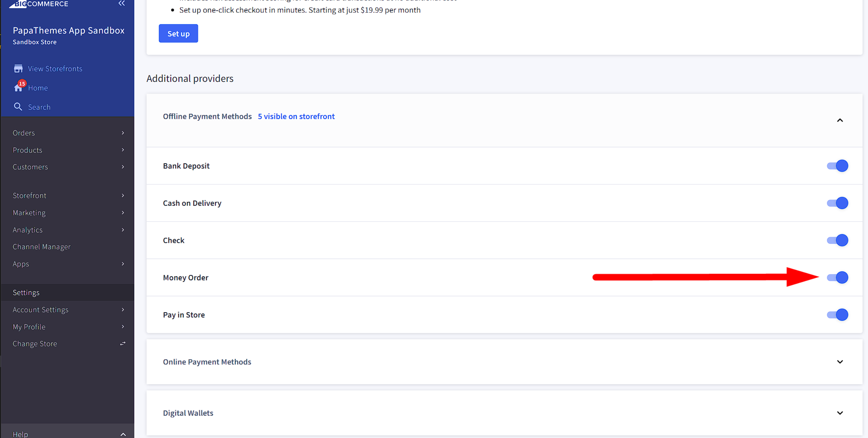Click the Search icon in sidebar

(18, 106)
